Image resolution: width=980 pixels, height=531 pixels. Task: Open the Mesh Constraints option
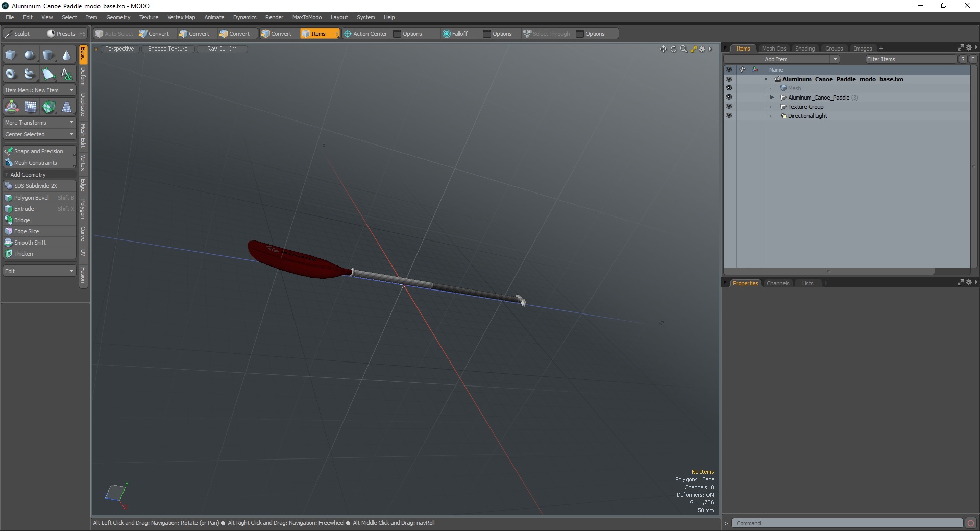(39, 163)
